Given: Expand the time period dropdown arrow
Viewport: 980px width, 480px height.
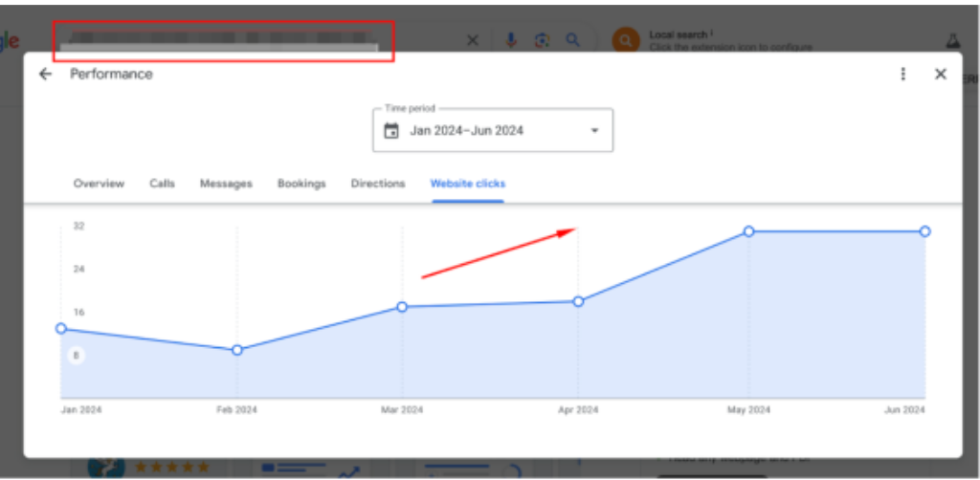Looking at the screenshot, I should (x=594, y=131).
